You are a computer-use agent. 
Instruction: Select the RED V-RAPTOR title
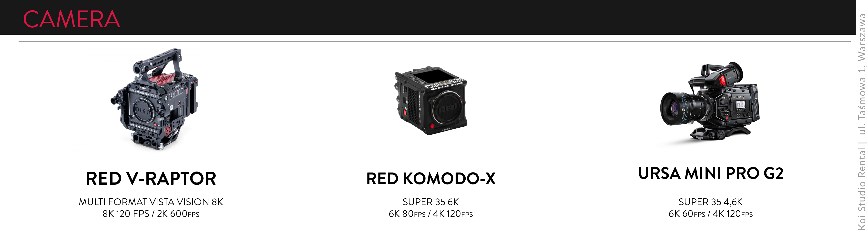(151, 178)
